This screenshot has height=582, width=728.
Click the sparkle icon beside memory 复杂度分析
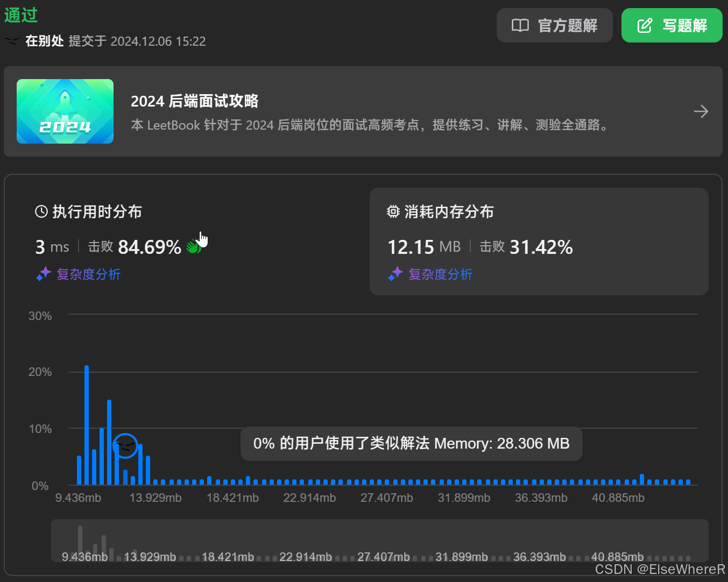395,274
